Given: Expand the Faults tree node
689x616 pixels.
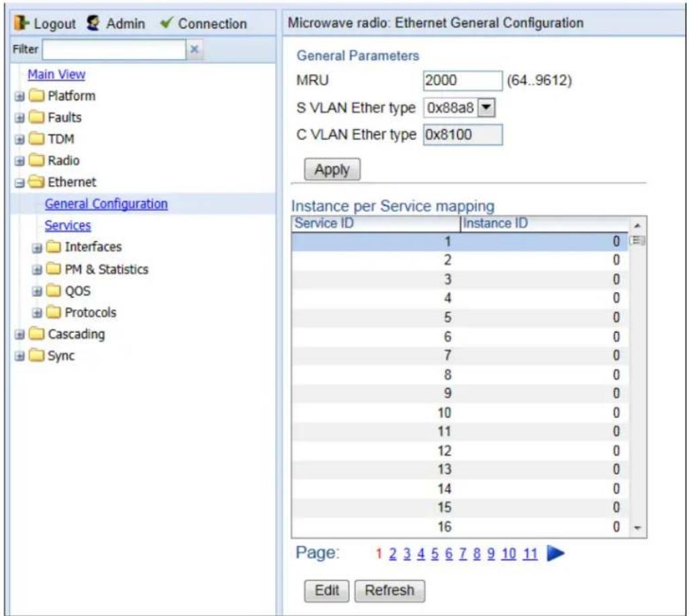Looking at the screenshot, I should pyautogui.click(x=19, y=118).
